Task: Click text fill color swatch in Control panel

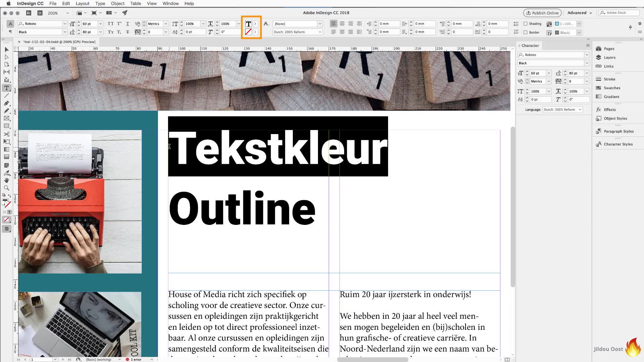Action: click(x=248, y=24)
